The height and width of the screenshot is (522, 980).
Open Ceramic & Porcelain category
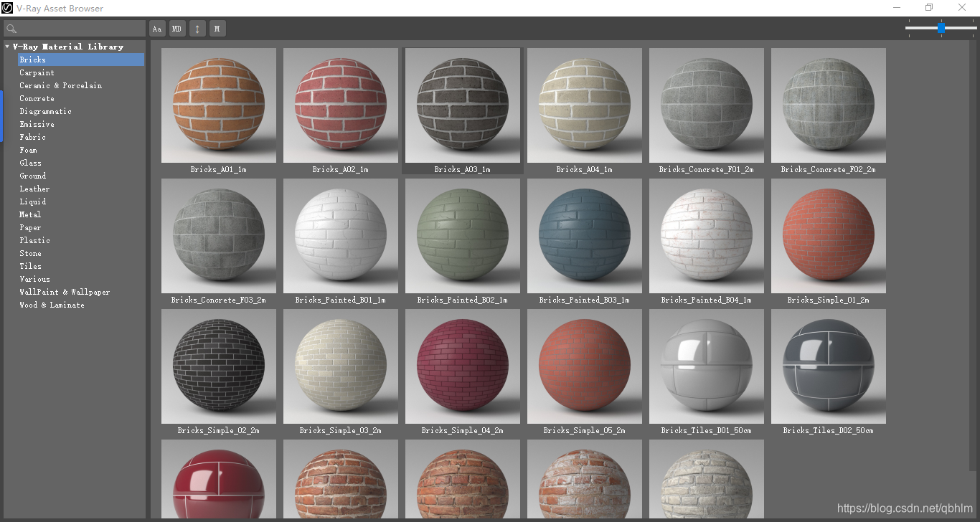click(x=60, y=85)
